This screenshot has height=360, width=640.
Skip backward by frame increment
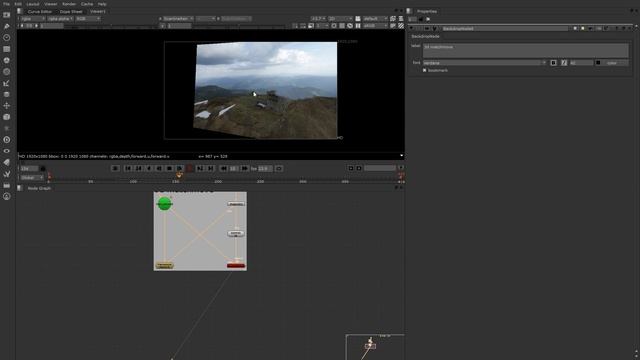click(223, 168)
